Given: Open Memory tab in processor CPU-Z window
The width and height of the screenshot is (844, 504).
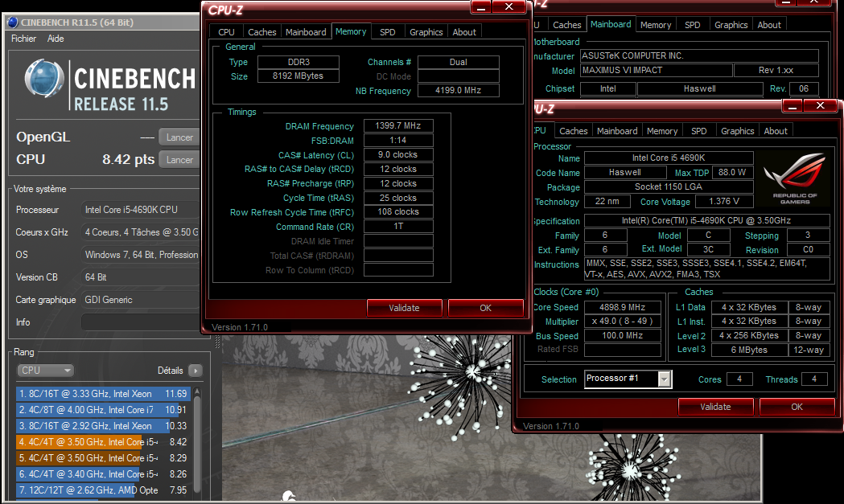Looking at the screenshot, I should (662, 131).
